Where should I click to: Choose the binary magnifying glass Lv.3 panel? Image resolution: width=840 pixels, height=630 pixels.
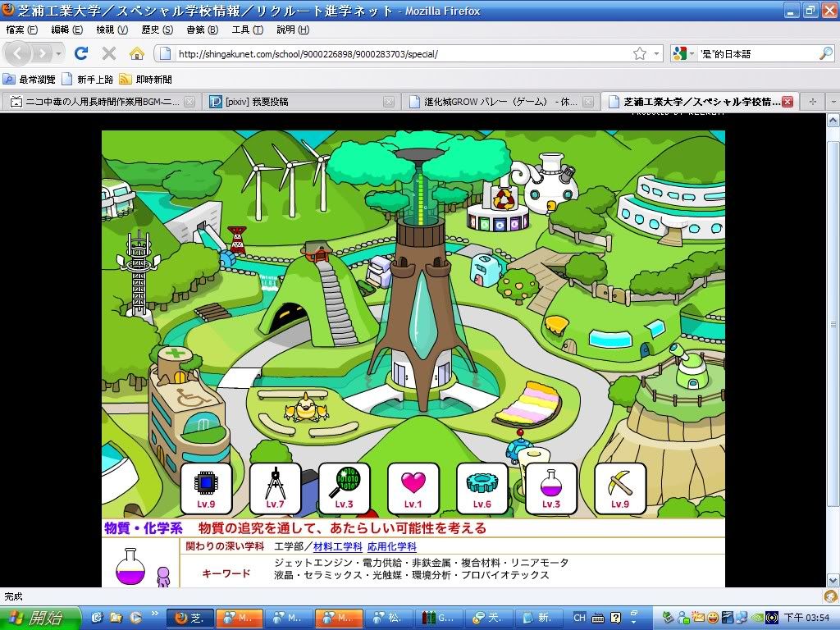(344, 489)
